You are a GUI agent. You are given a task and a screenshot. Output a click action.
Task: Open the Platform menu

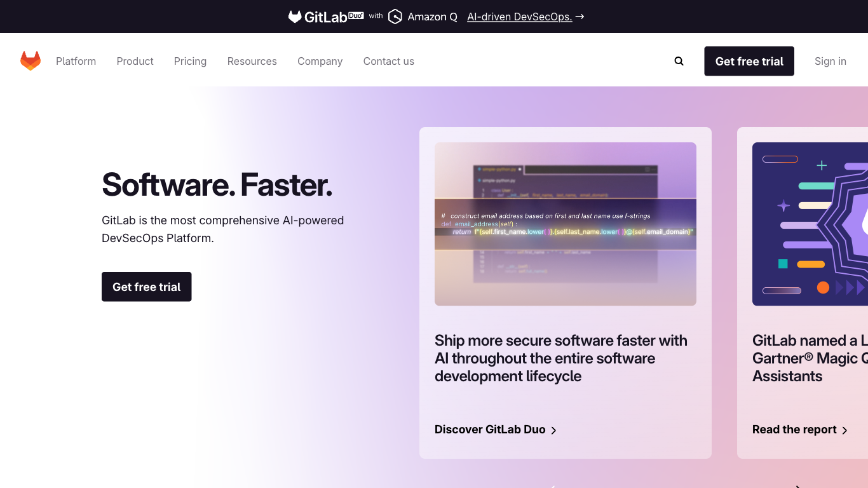76,61
